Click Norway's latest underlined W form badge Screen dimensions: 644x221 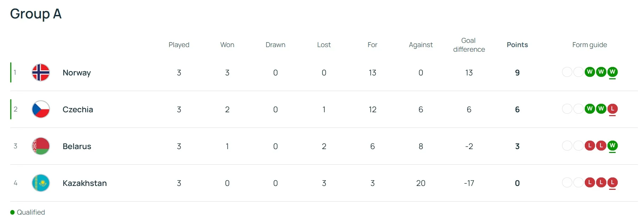[612, 72]
